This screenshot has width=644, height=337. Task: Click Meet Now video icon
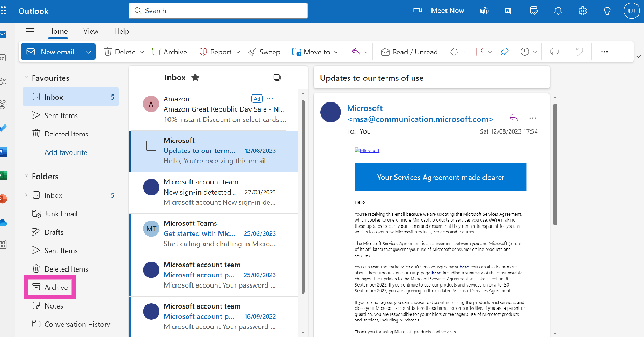[x=418, y=11]
